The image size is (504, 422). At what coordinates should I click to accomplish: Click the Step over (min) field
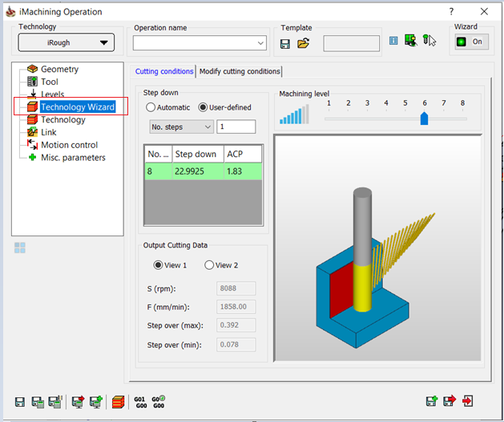(236, 344)
